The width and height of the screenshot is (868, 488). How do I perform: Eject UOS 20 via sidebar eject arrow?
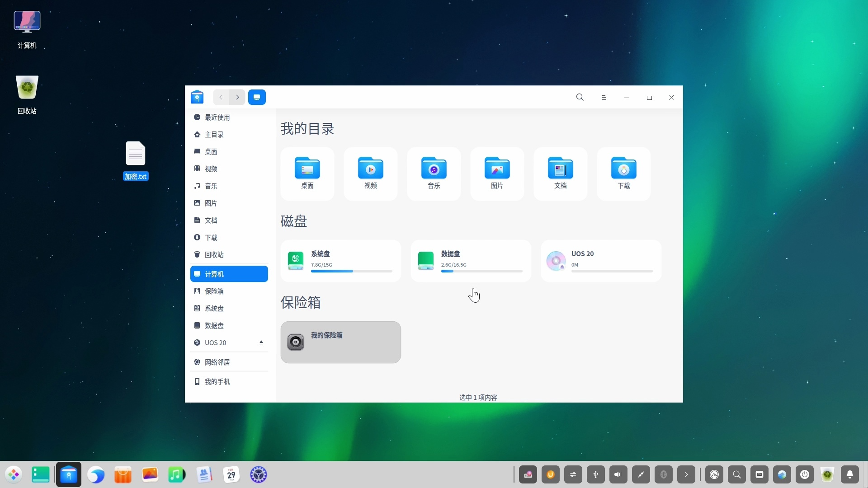(261, 343)
